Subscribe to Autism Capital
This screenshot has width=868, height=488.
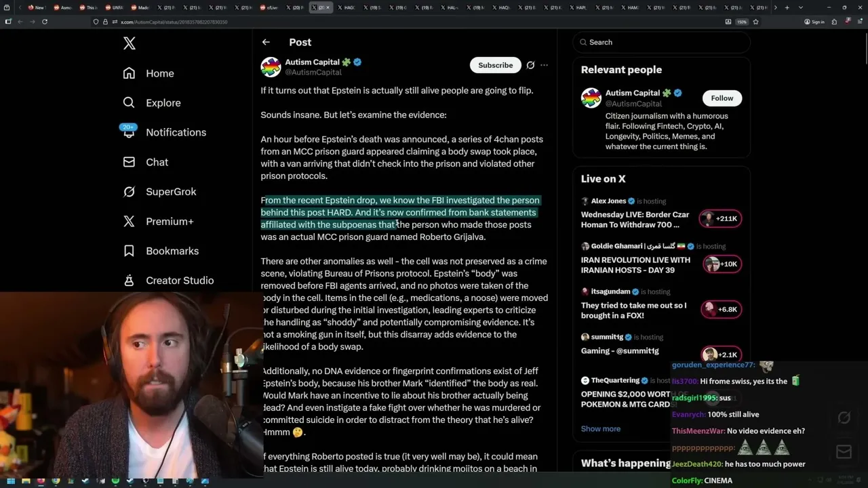[x=495, y=65]
